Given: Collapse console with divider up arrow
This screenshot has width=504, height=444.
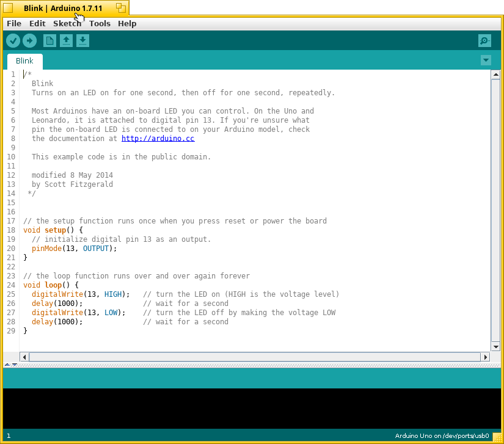Looking at the screenshot, I should click(x=7, y=365).
